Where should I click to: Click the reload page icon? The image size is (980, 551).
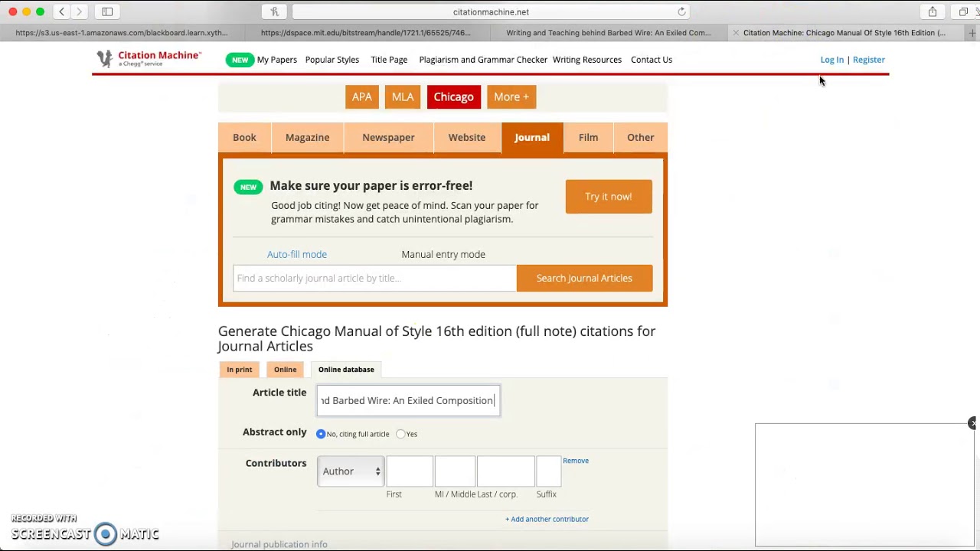(x=681, y=11)
